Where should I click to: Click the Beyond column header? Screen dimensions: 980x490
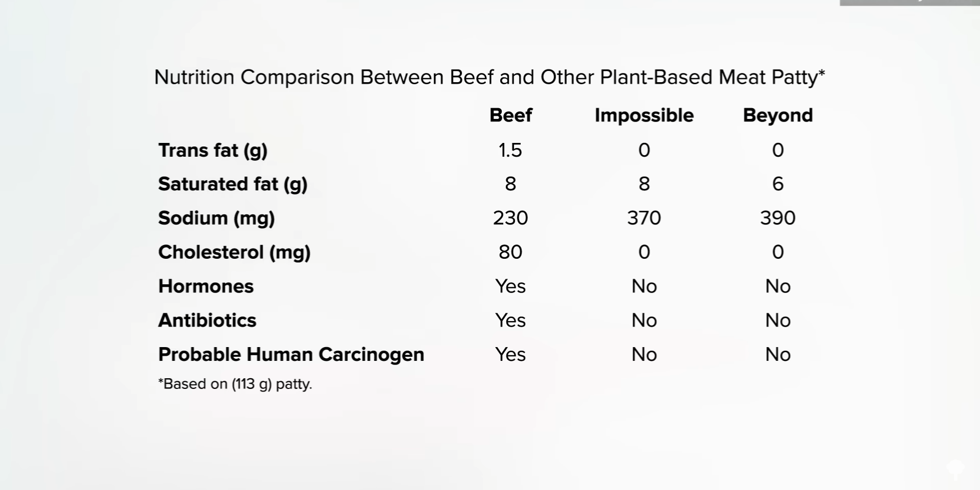tap(778, 115)
